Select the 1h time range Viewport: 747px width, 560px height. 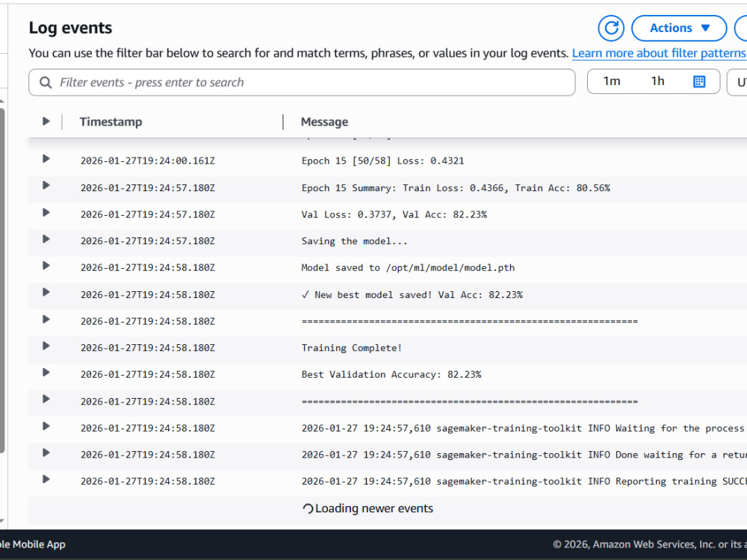[x=657, y=81]
